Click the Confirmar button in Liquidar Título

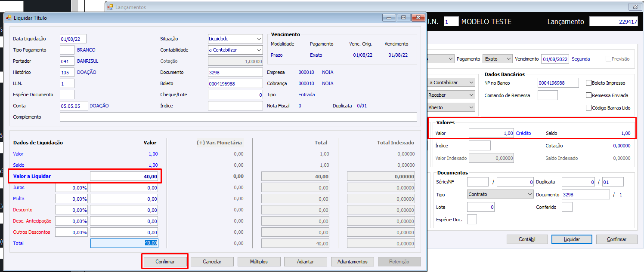point(165,262)
